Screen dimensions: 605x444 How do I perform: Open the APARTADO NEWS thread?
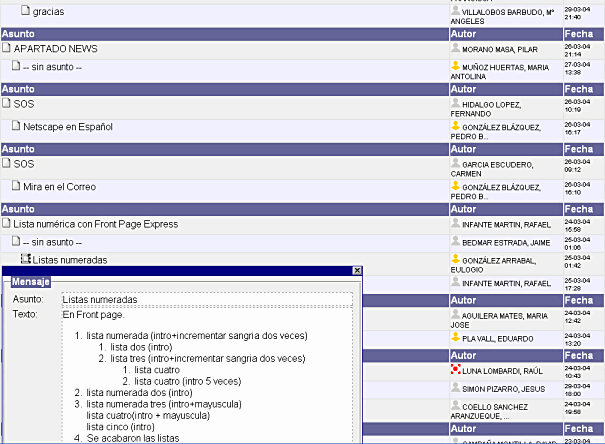click(x=55, y=47)
